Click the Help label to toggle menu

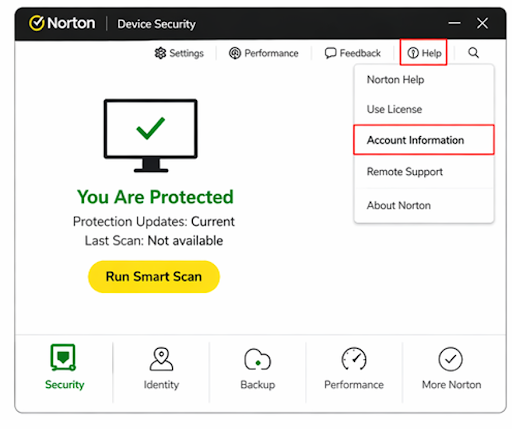[432, 53]
